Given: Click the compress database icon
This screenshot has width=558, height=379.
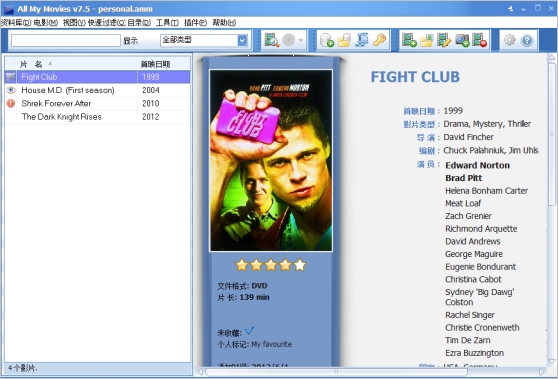Looking at the screenshot, I should tap(362, 40).
